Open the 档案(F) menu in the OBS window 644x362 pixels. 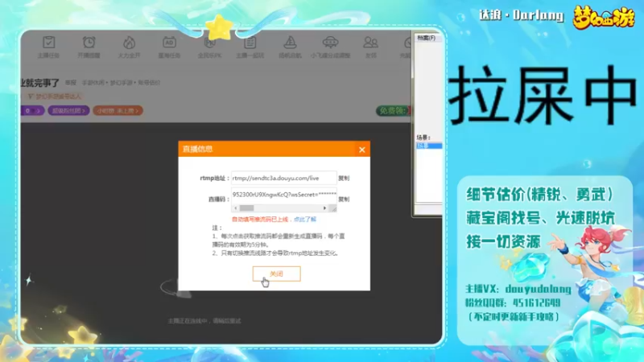(426, 38)
